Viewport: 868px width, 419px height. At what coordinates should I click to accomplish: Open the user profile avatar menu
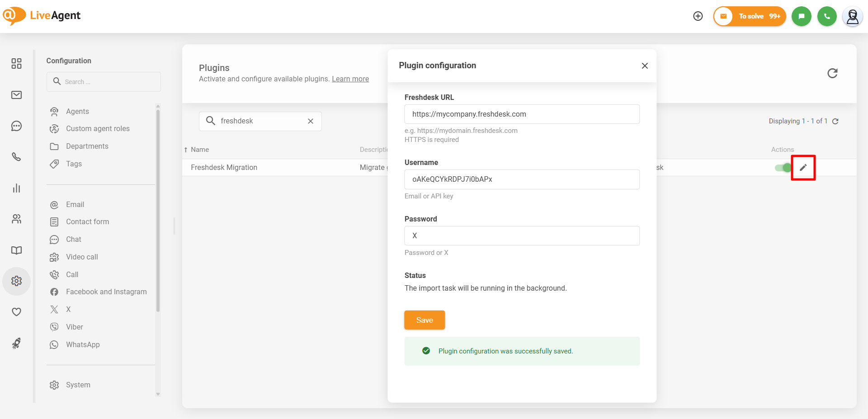[x=852, y=17]
